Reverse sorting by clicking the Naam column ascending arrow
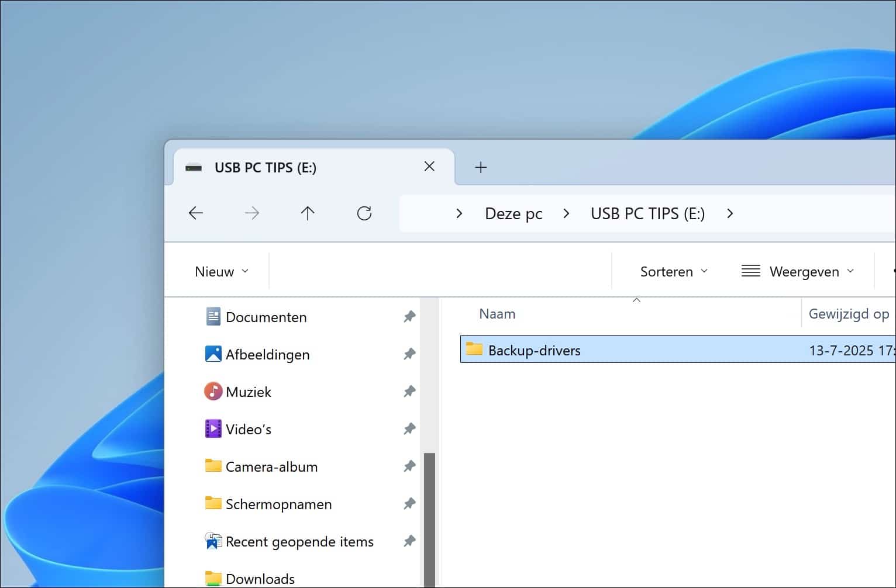Image resolution: width=896 pixels, height=588 pixels. (x=636, y=300)
